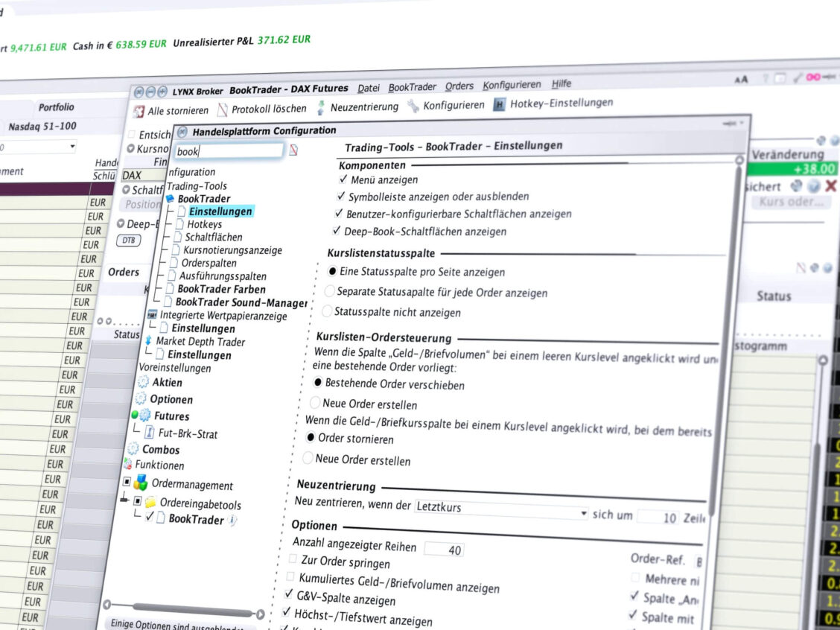Choose Neue Order erstellen under Order stornieren

click(x=308, y=458)
